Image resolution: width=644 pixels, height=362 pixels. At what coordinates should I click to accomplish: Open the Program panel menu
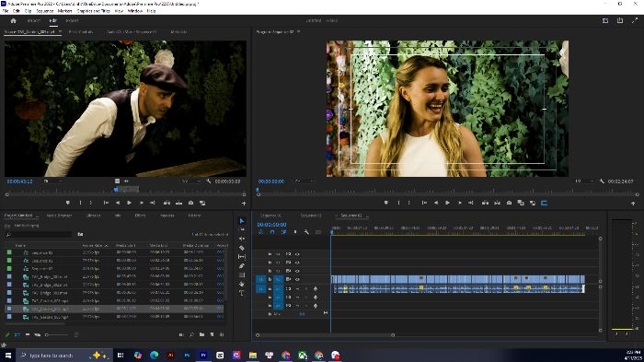click(299, 31)
